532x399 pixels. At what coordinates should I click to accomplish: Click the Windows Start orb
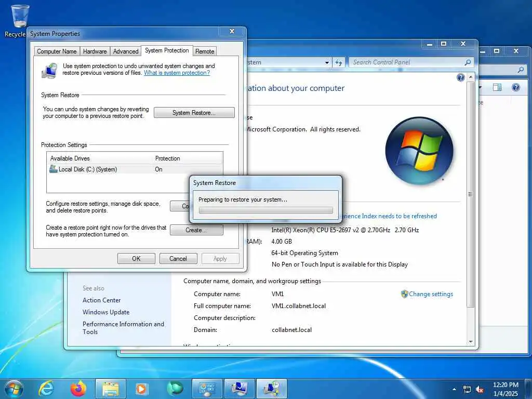pos(14,389)
